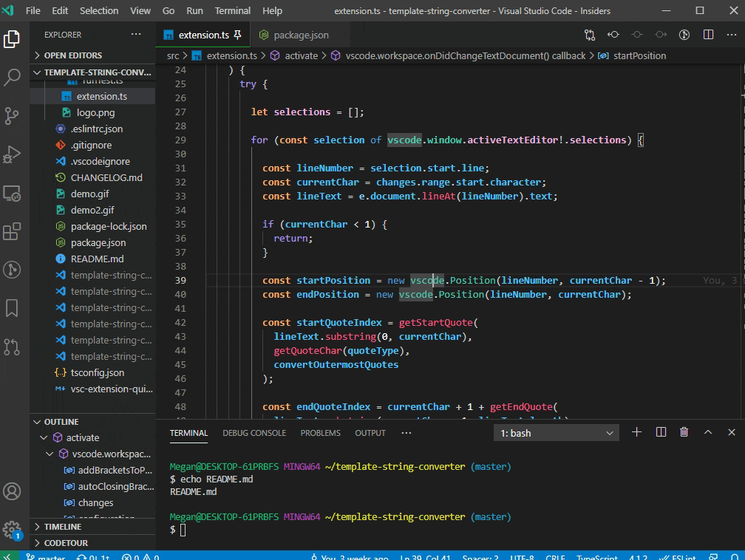Open README.md in the file explorer
The image size is (745, 560).
[x=97, y=259]
